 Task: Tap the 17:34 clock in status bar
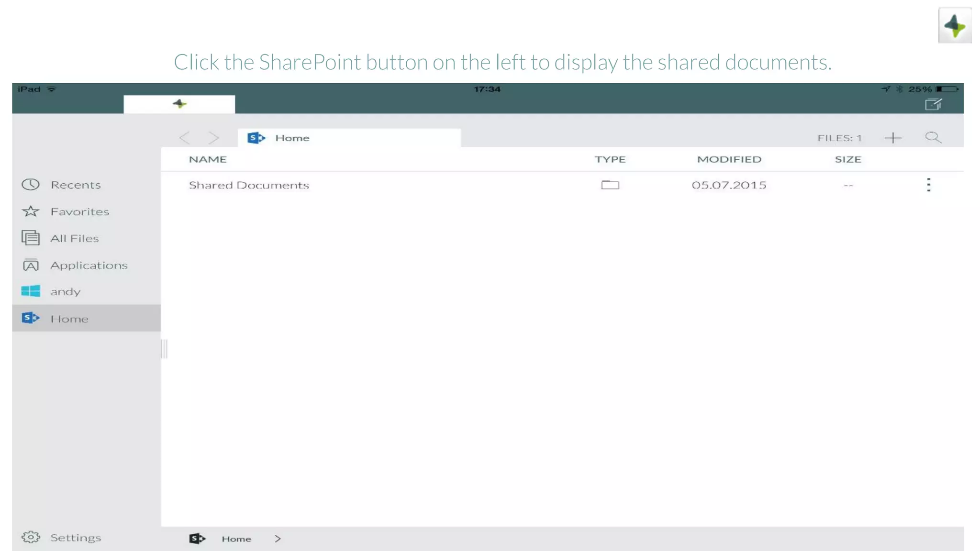[x=487, y=89]
